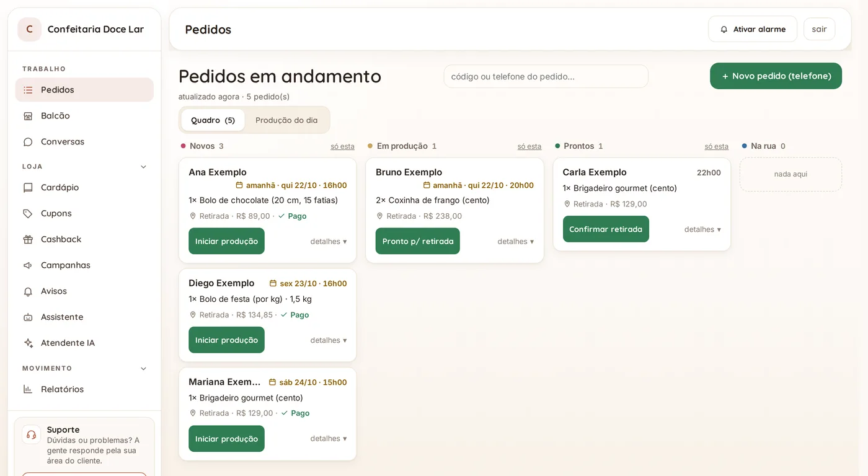The image size is (868, 476).
Task: Click Ativar alarme button
Action: point(753,29)
